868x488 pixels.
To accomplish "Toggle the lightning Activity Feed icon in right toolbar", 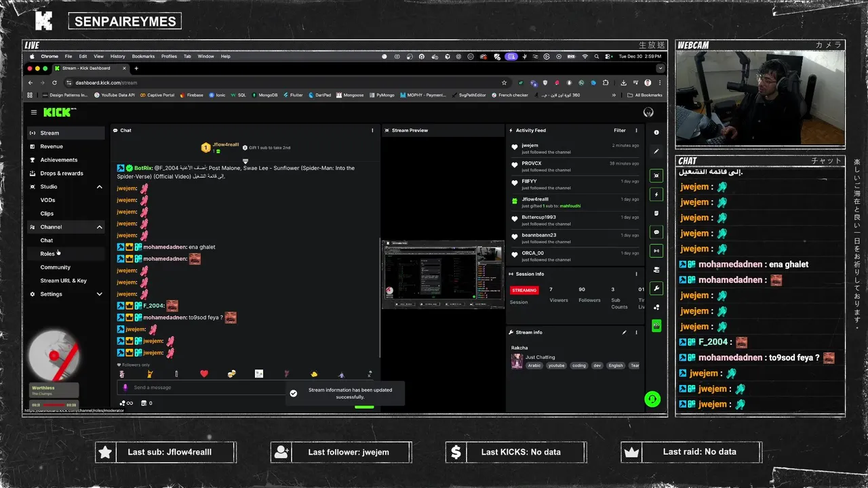I will pos(656,195).
